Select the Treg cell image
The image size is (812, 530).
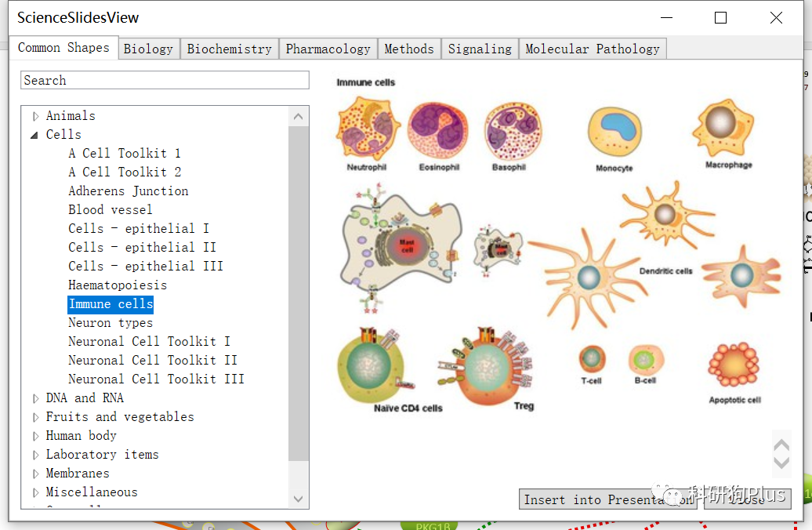485,367
